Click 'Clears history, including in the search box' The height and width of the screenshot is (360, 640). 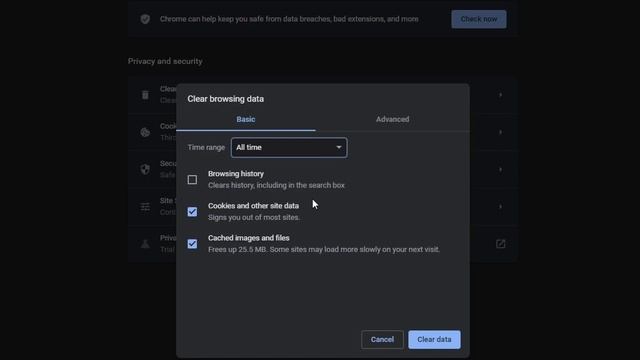point(276,185)
